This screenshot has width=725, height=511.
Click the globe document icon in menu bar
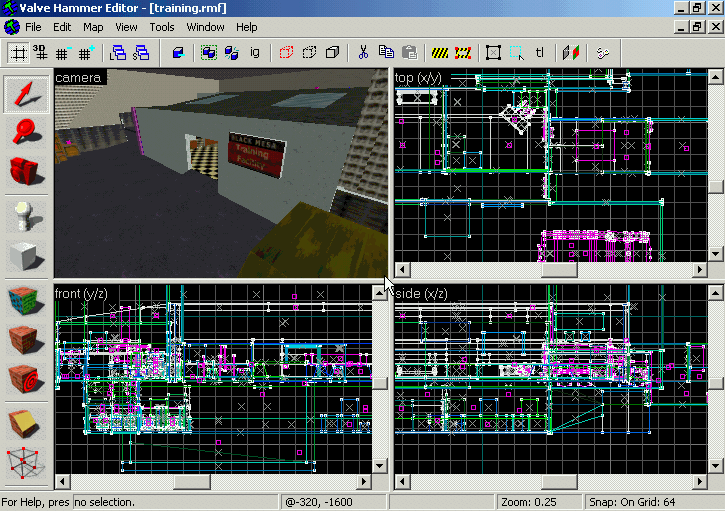(12, 27)
